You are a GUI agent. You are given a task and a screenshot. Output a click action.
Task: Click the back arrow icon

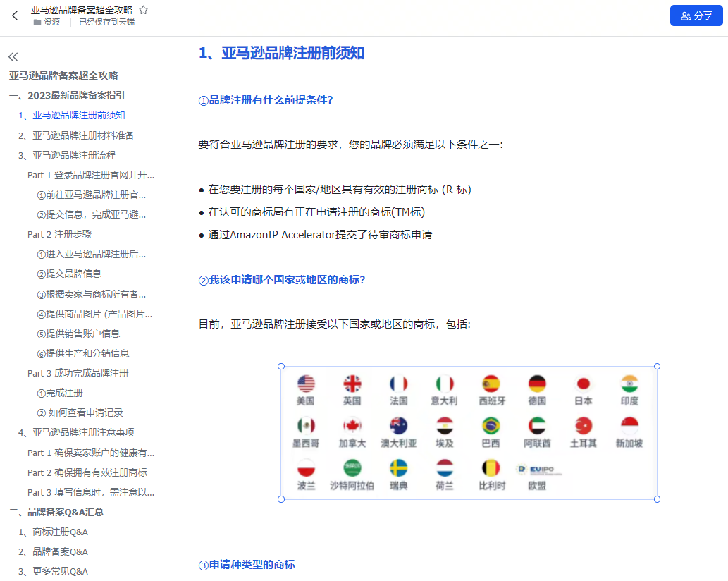point(15,16)
